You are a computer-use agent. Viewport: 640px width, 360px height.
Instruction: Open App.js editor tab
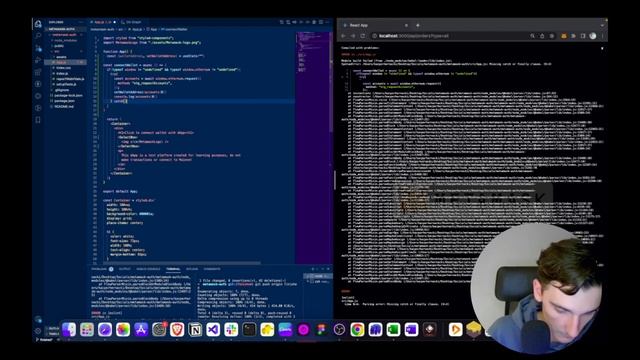click(x=103, y=22)
